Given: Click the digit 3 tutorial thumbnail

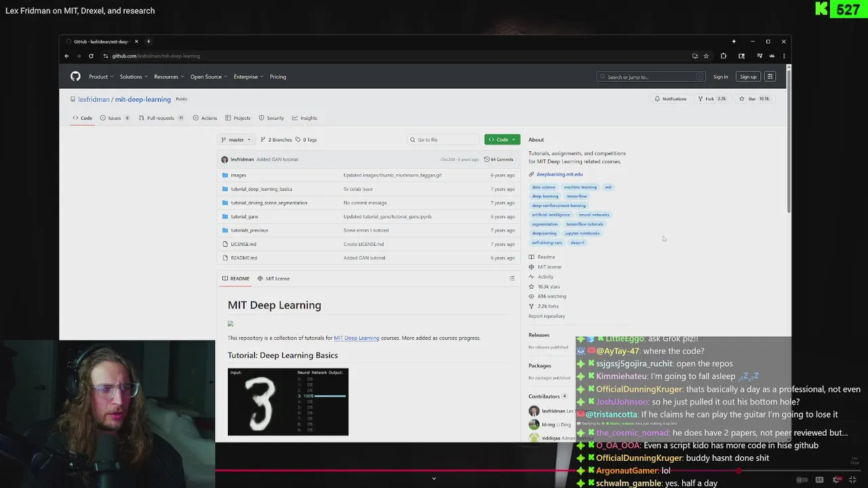Looking at the screenshot, I should [x=288, y=402].
